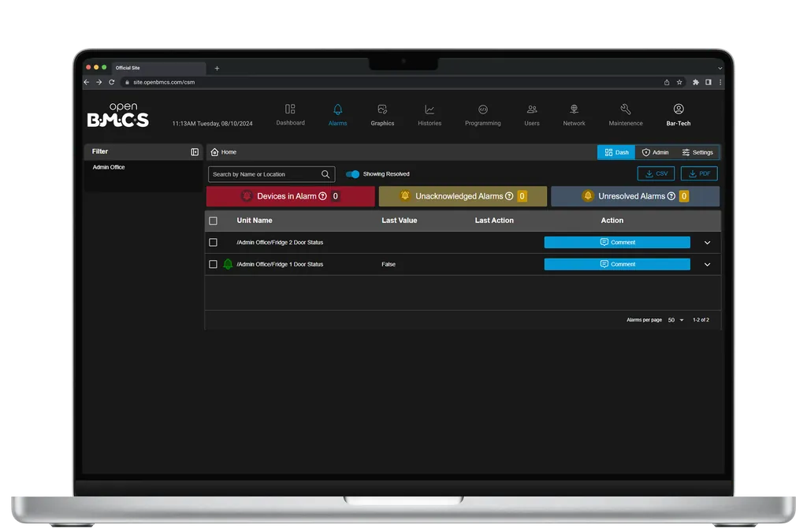Switch to the Admin tab
The width and height of the screenshot is (807, 532).
click(655, 152)
